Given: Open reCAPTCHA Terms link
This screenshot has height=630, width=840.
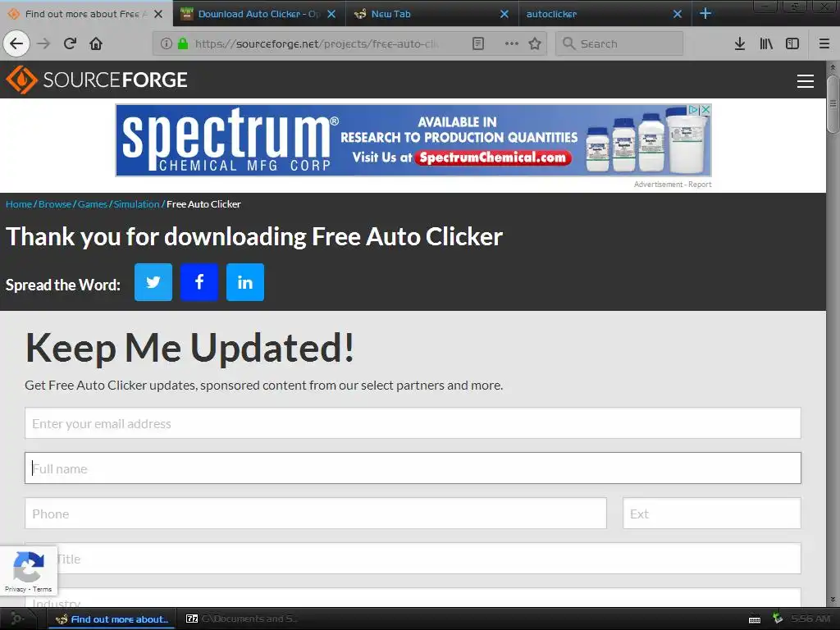Looking at the screenshot, I should pos(43,589).
